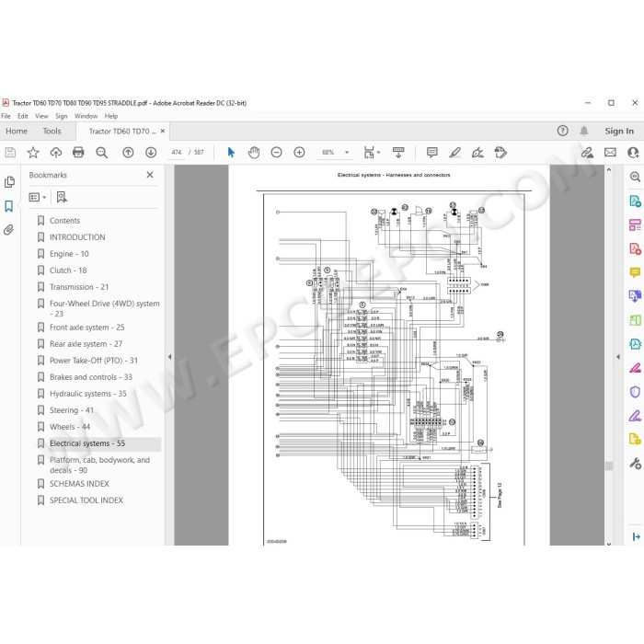Open the Sign menu
The height and width of the screenshot is (644, 644).
click(x=62, y=116)
